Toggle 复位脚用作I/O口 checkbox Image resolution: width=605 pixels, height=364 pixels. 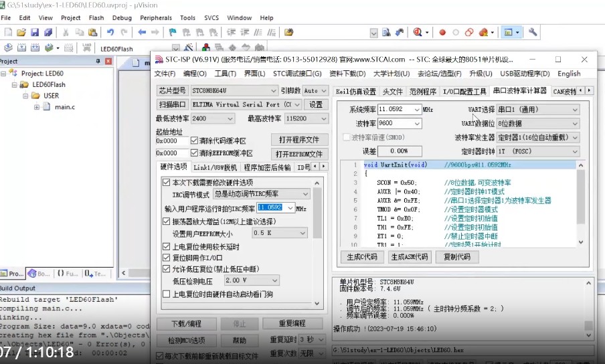point(166,258)
